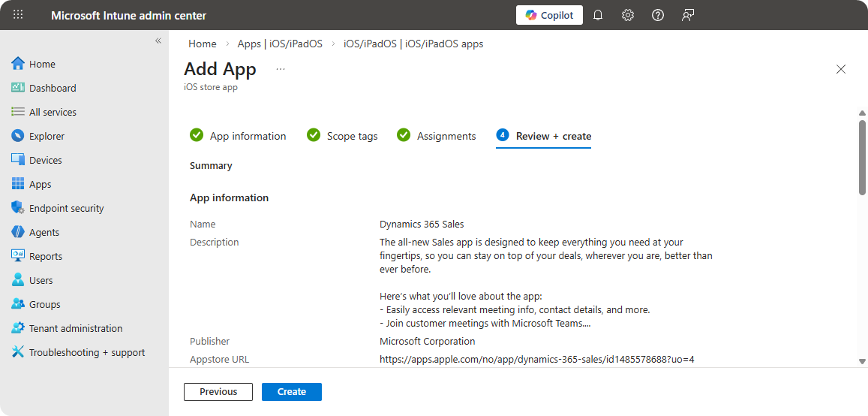Go to the Scope tags step

point(352,136)
